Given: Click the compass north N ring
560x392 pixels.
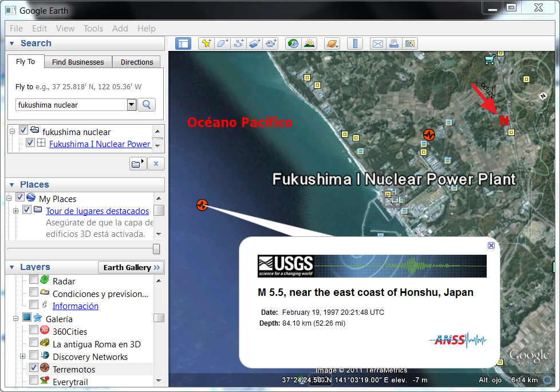Looking at the screenshot, I should [x=543, y=96].
